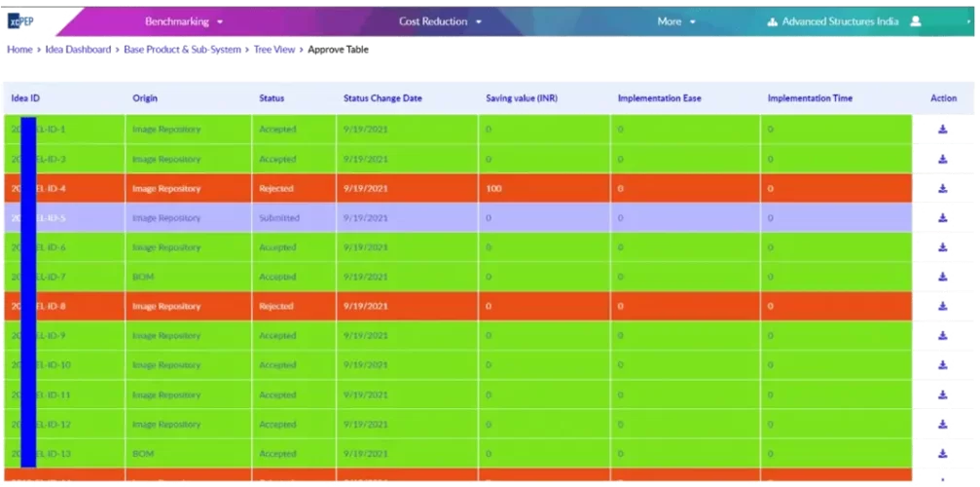The image size is (980, 487).
Task: Click the Implementation Time header
Action: tap(810, 98)
